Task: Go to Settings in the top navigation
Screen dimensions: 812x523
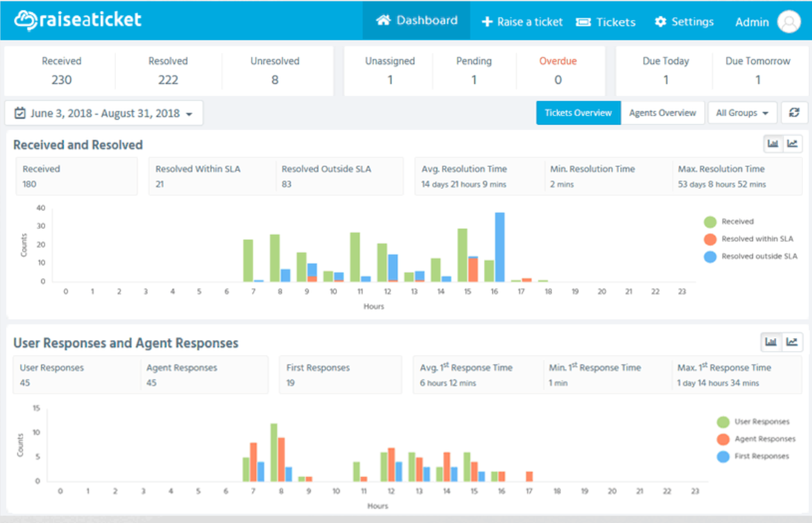Action: click(x=684, y=22)
